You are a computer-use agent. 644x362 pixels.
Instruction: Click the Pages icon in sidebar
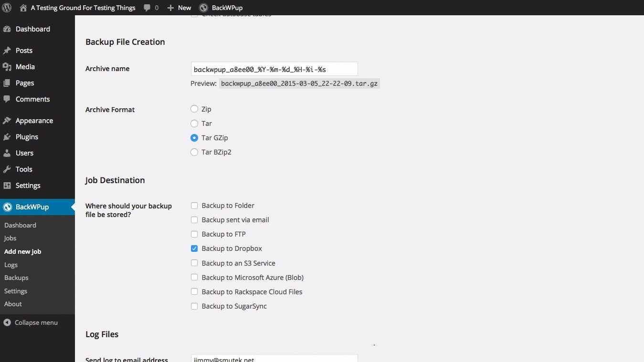7,83
